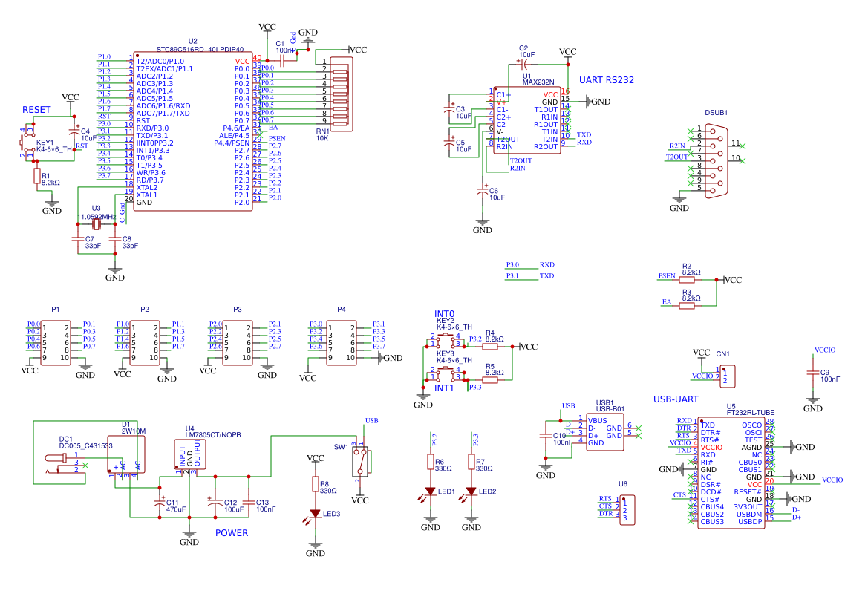Image resolution: width=868 pixels, height=614 pixels.
Task: Click the USB1 USB-B01 connector body
Action: (605, 432)
